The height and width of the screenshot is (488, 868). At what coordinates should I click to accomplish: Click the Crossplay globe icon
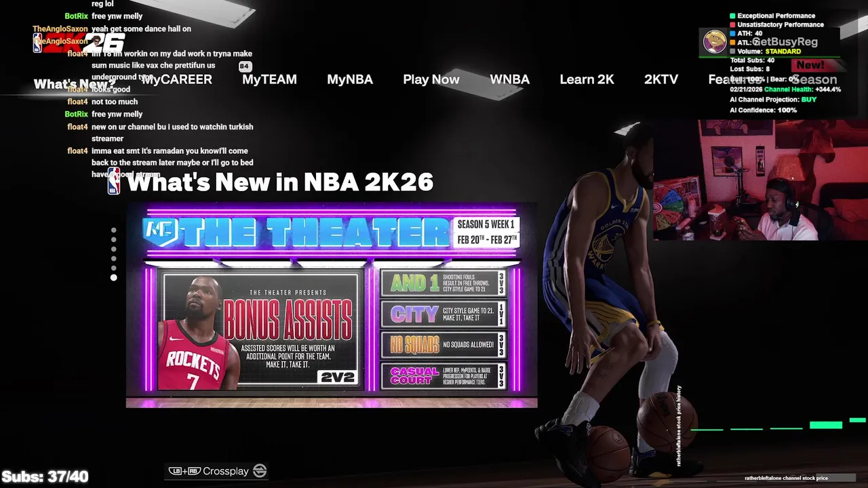pos(260,471)
